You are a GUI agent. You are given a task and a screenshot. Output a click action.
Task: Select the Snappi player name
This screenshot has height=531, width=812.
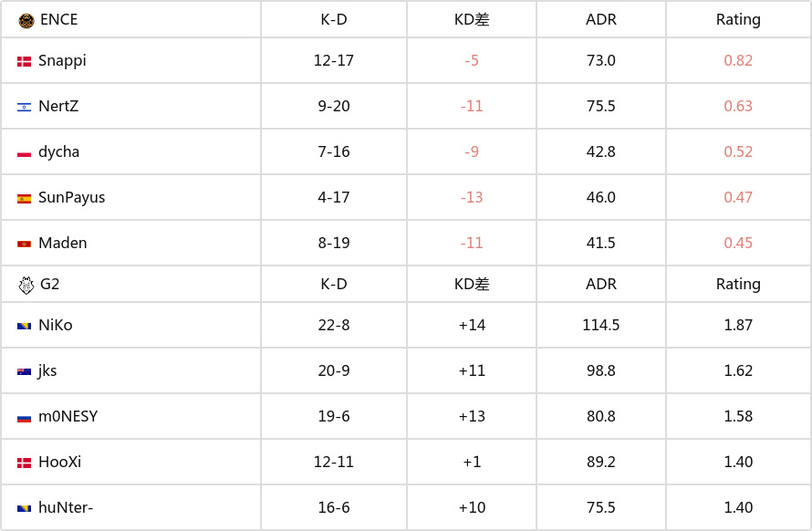coord(62,61)
